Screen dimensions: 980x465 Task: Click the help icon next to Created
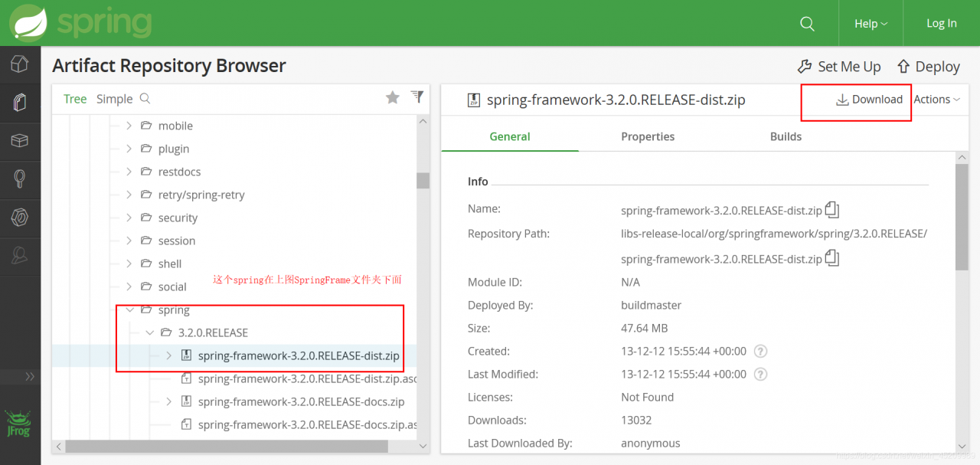point(760,352)
